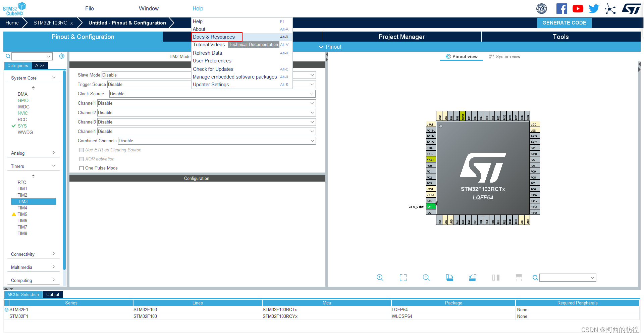Viewport: 644px width, 336px height.
Task: Toggle the XOR activation checkbox
Action: 82,159
